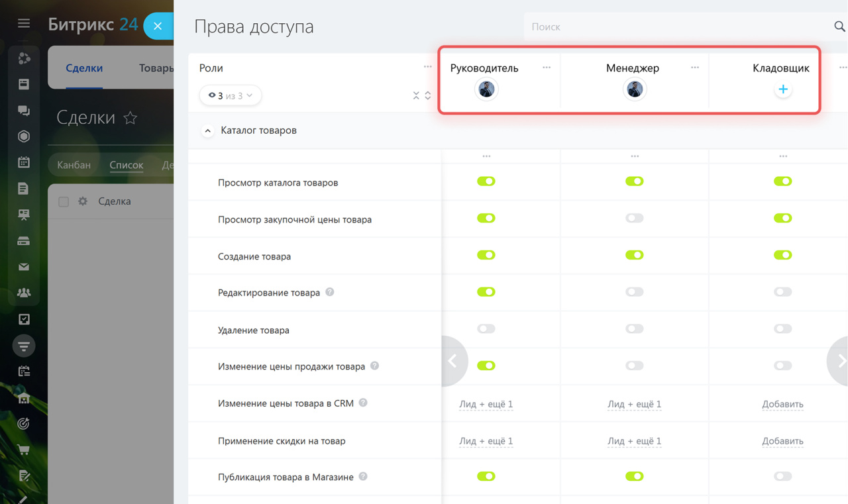Select the Канбан view tab

(74, 165)
